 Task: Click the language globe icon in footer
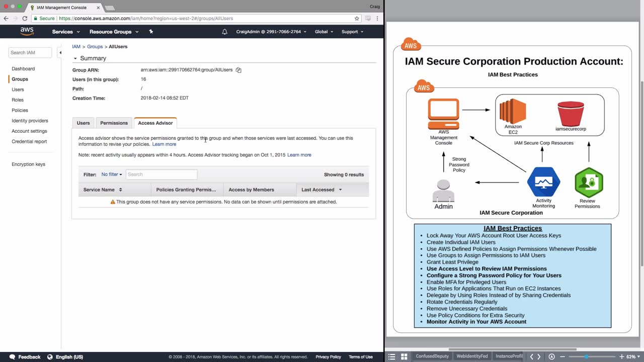coord(50,357)
